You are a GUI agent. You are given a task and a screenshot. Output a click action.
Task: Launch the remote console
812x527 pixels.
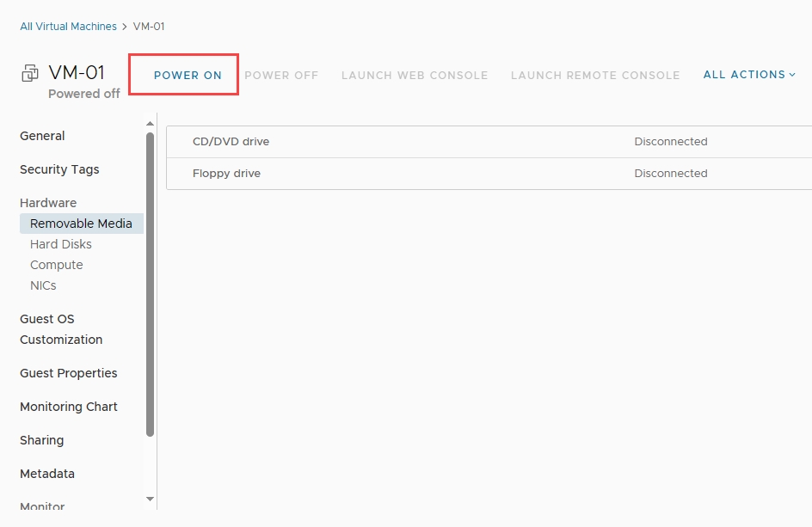[595, 76]
